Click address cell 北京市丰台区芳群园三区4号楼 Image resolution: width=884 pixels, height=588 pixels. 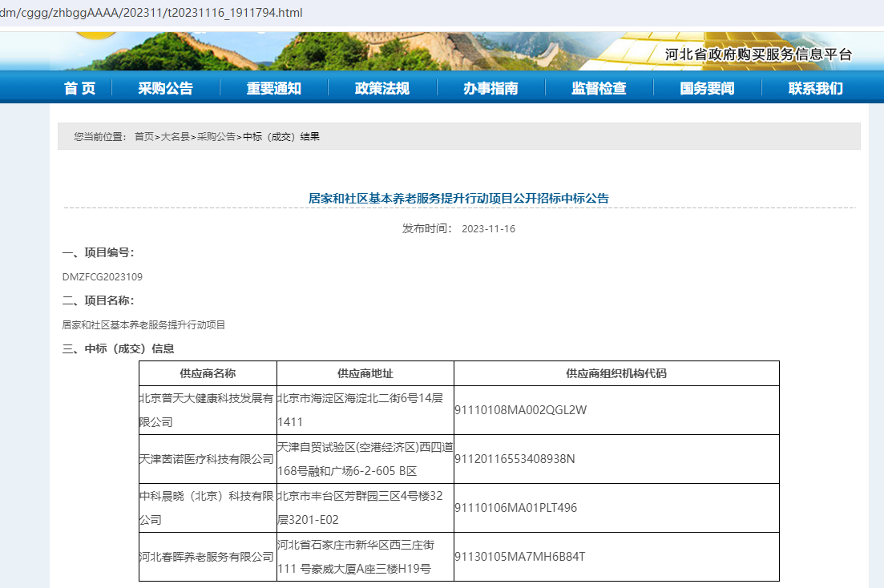[x=365, y=508]
